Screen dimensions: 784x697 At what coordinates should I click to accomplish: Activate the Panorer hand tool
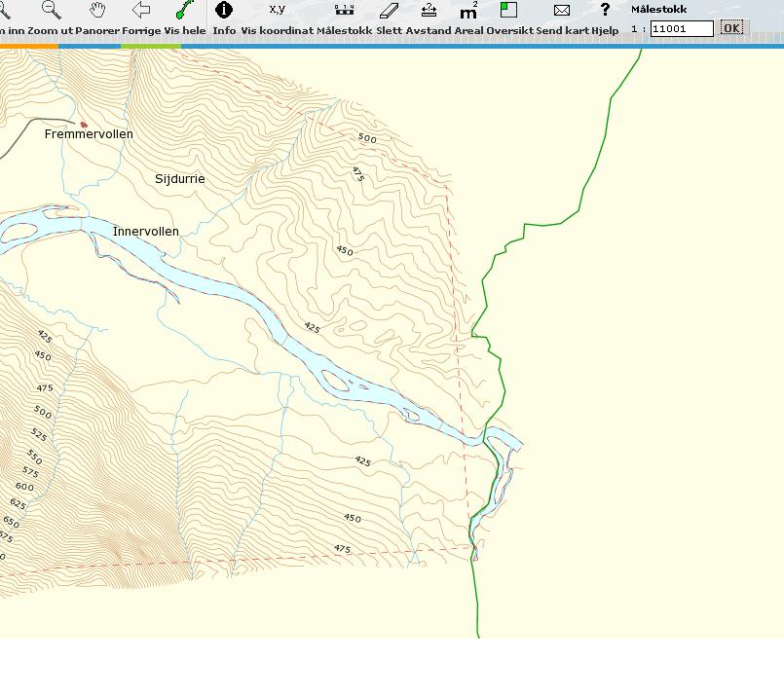(x=97, y=11)
